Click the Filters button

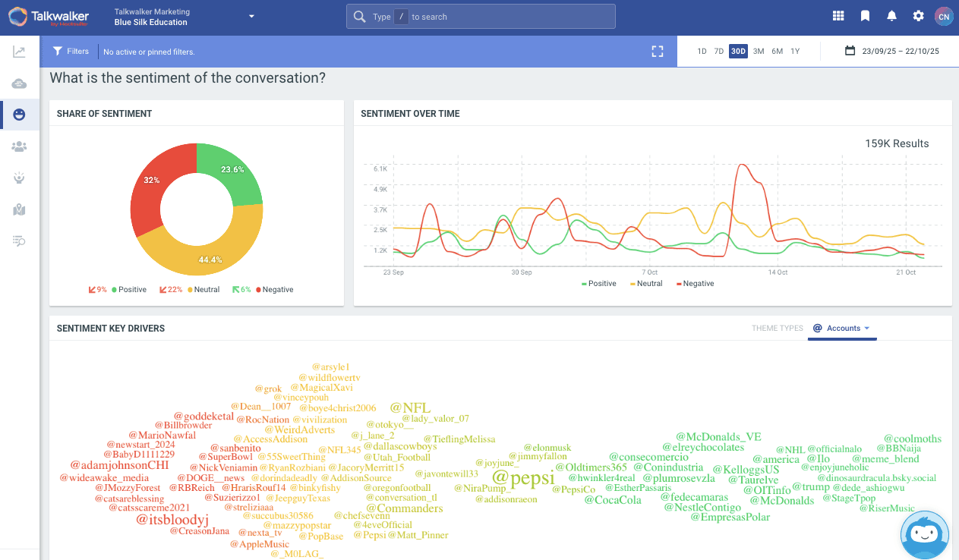click(71, 52)
